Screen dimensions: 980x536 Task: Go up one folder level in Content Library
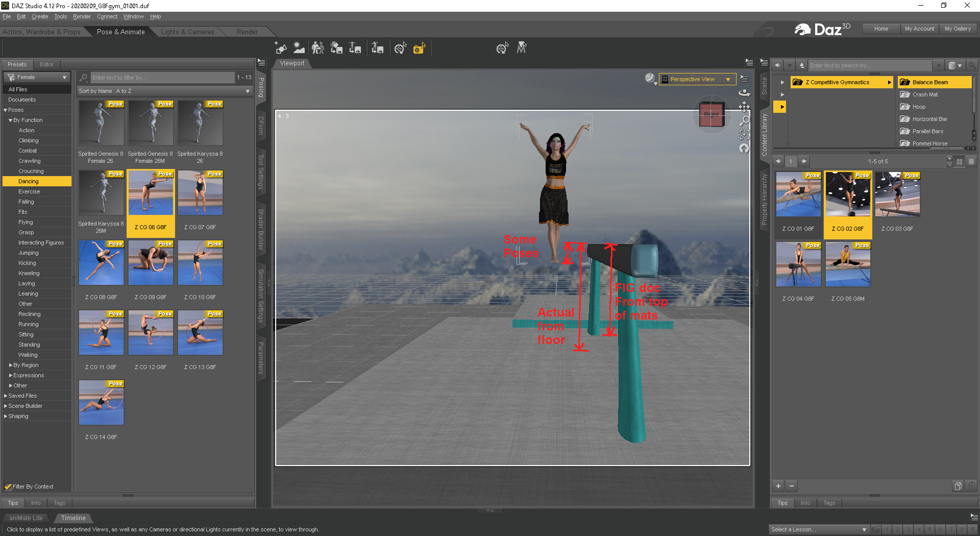[802, 65]
